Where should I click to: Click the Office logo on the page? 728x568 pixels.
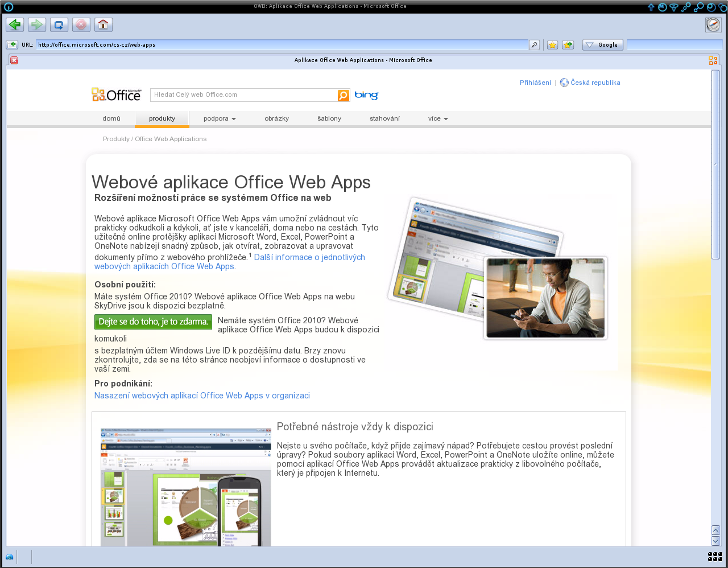[117, 94]
